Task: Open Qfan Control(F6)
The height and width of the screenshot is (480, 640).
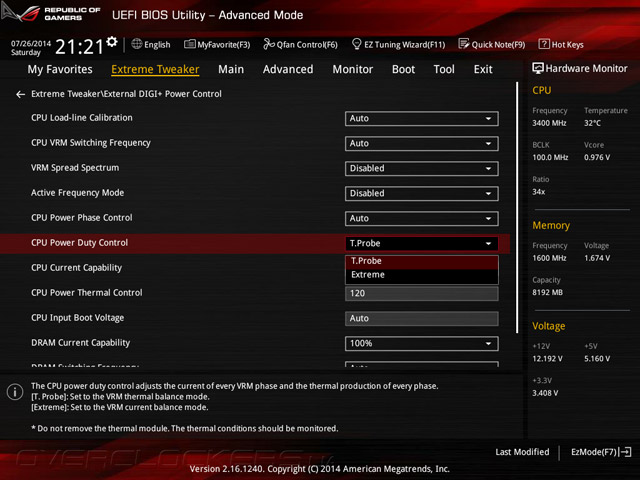Action: click(300, 44)
